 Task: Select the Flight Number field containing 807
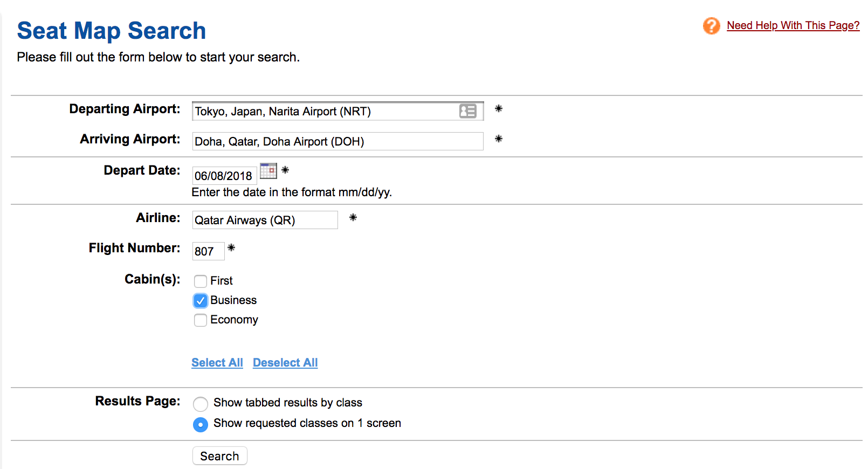click(x=208, y=251)
